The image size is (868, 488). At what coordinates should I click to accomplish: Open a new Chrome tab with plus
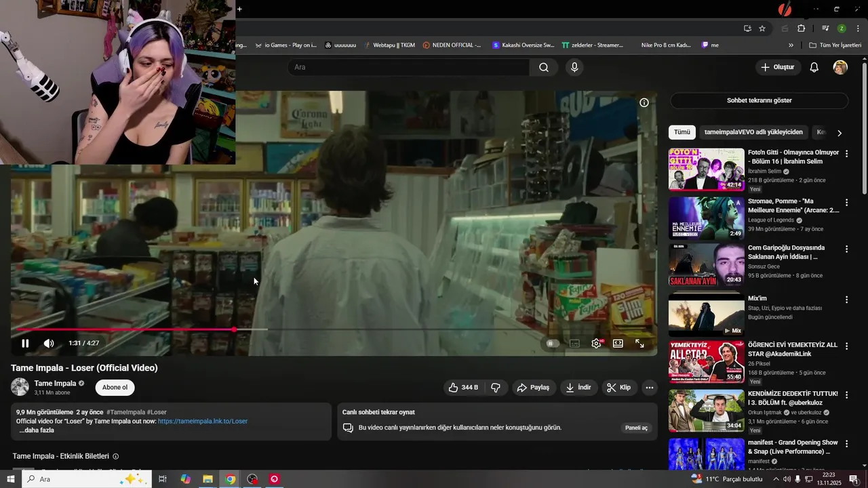point(239,9)
